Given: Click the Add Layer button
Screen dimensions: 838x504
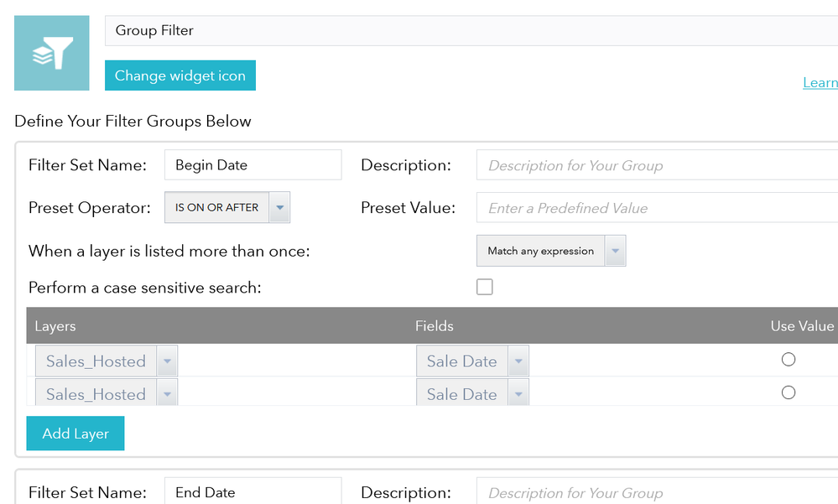Looking at the screenshot, I should [75, 434].
